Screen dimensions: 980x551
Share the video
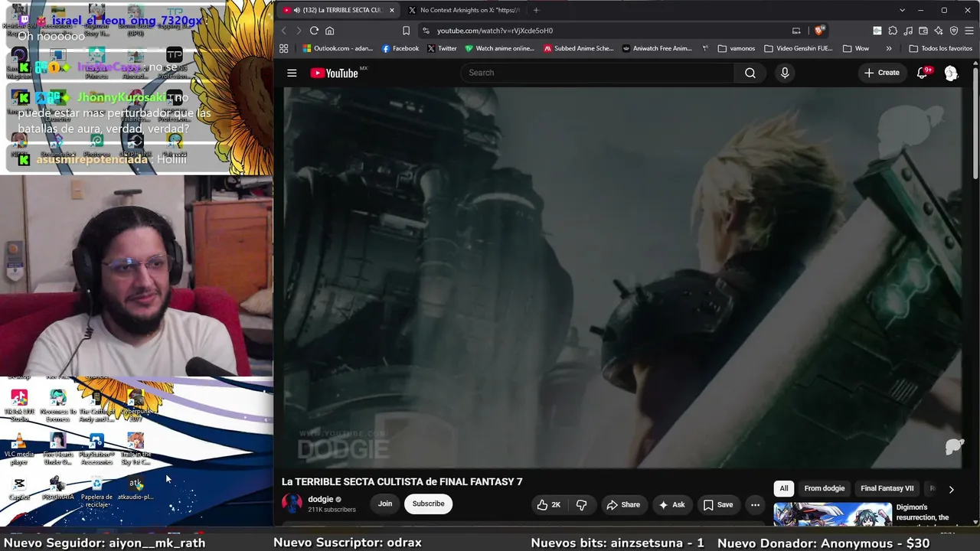pyautogui.click(x=623, y=504)
